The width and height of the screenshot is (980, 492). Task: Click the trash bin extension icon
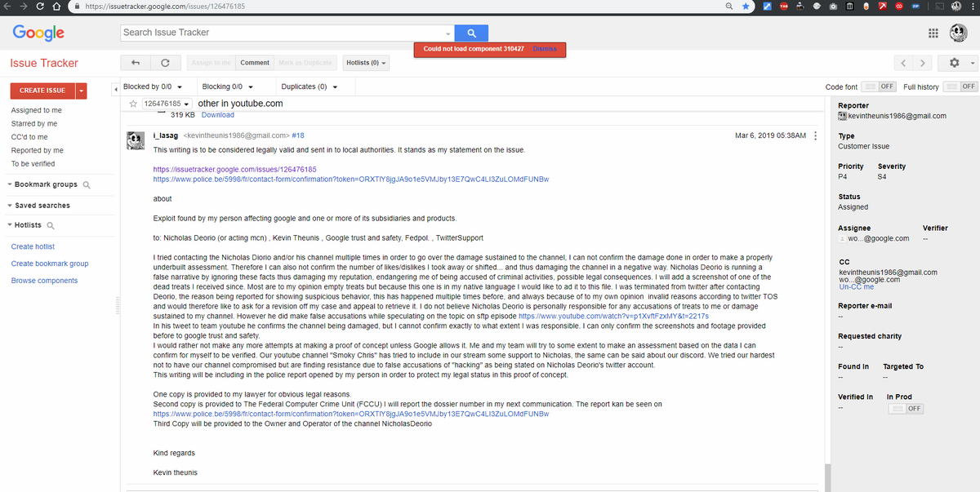(849, 7)
